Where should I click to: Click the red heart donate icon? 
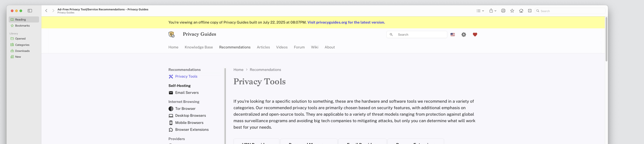(x=475, y=35)
